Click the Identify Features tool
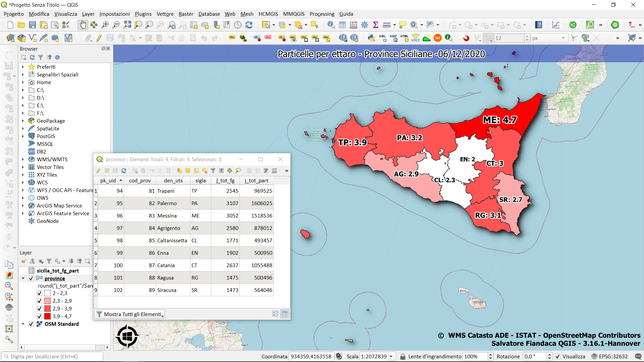Viewport: 644px width, 362px height. point(331,25)
